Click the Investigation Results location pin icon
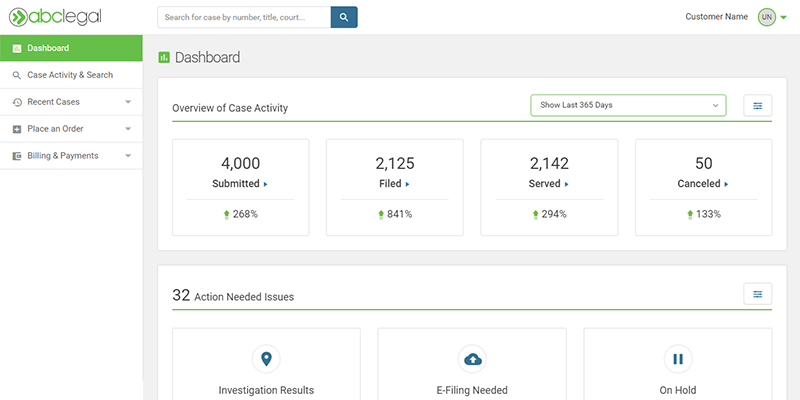The width and height of the screenshot is (800, 400). [266, 359]
